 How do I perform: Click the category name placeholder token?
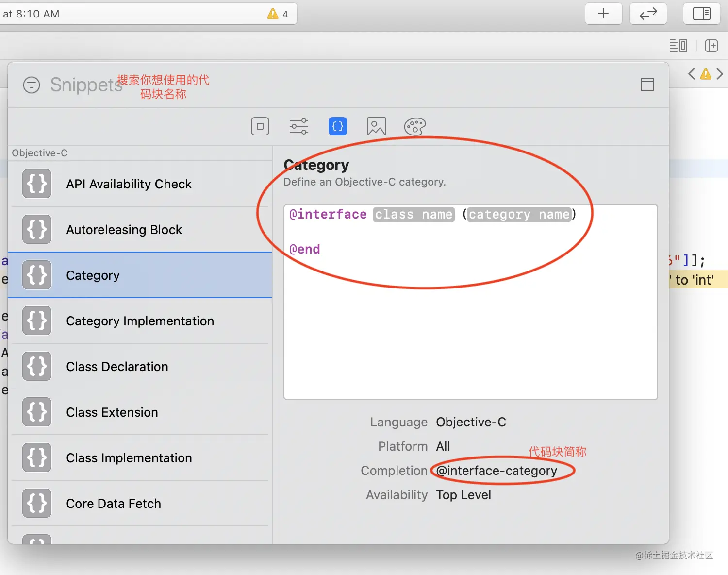click(519, 214)
